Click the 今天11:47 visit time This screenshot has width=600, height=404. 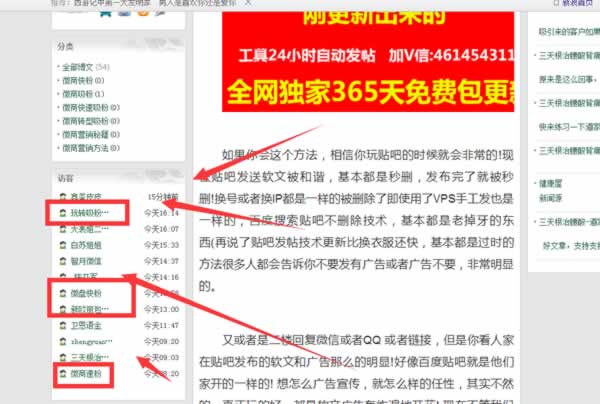click(161, 326)
